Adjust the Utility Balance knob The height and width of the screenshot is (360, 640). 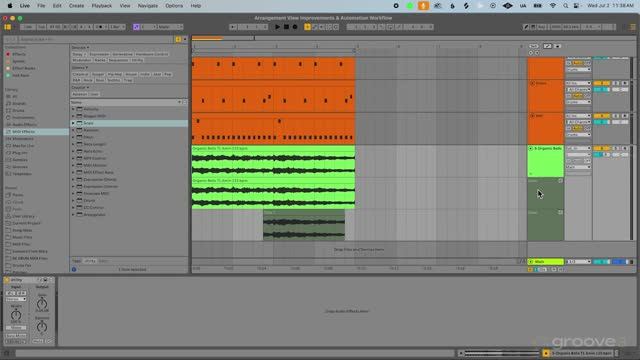42,327
